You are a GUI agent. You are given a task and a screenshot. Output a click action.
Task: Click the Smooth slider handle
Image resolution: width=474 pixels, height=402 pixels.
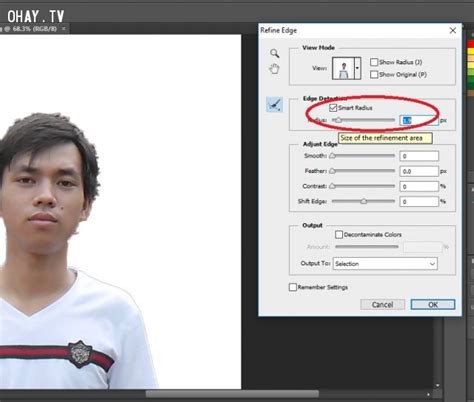(332, 156)
